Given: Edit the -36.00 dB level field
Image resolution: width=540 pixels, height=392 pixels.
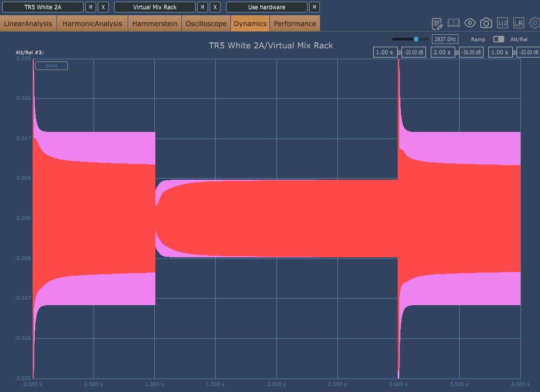Looking at the screenshot, I should (x=471, y=52).
